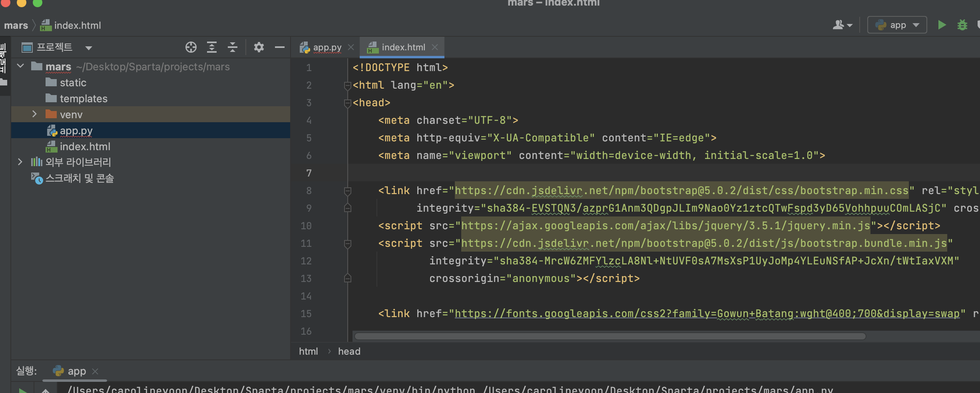Expand the 외부 라이브러리 node chevron
This screenshot has height=393, width=980.
pos(20,162)
